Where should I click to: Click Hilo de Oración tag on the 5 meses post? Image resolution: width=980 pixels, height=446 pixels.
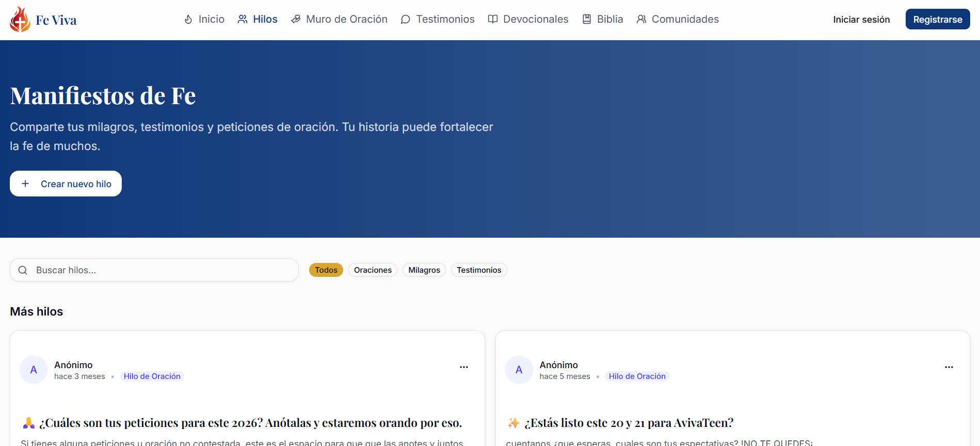[x=637, y=376]
